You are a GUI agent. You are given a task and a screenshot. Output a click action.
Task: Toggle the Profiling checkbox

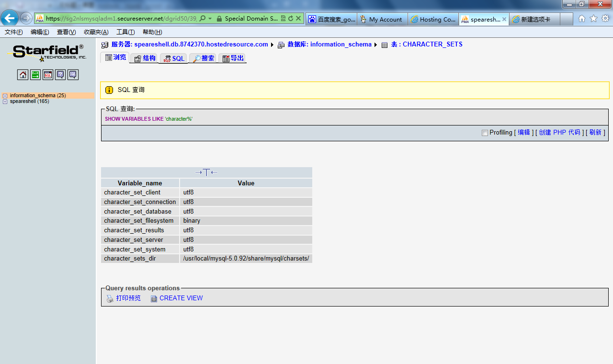tap(485, 133)
